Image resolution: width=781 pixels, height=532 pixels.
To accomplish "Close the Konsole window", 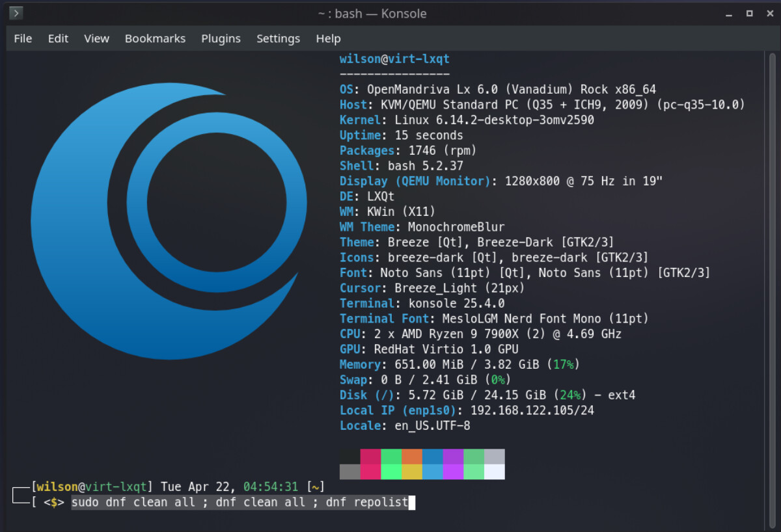I will (769, 13).
